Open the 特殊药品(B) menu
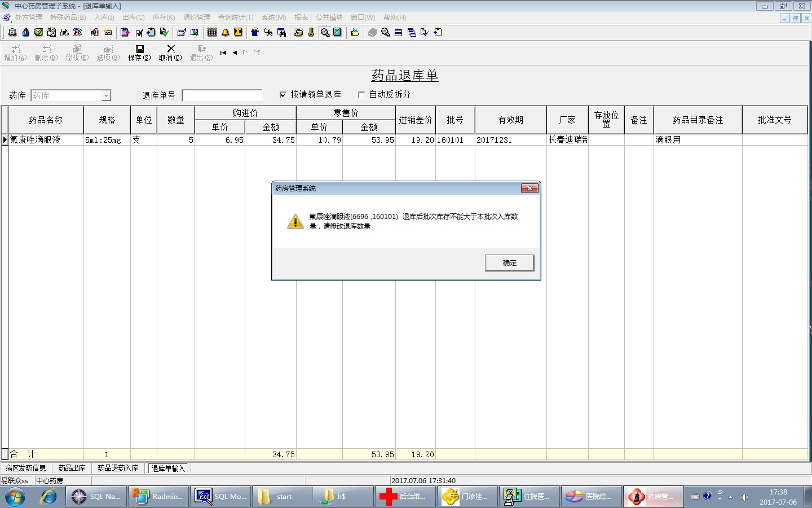 pyautogui.click(x=68, y=17)
